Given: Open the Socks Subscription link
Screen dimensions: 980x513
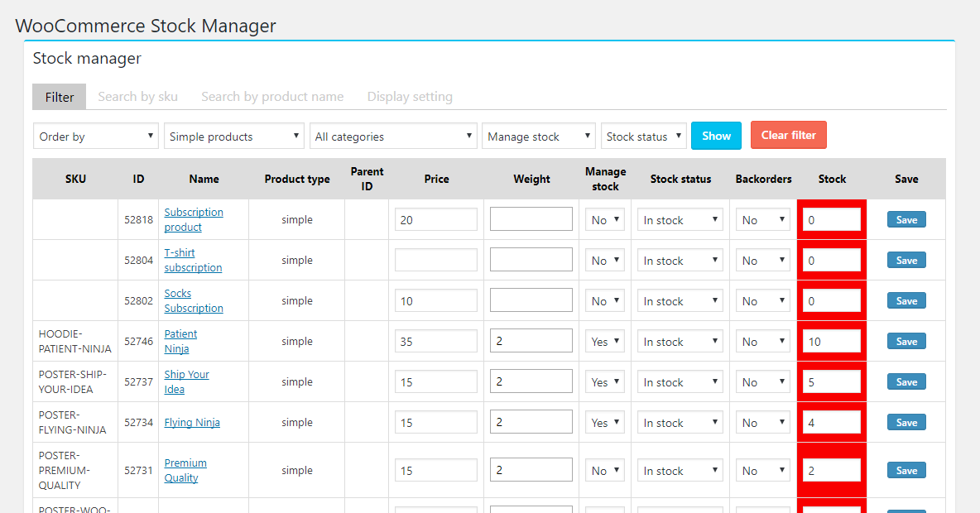Looking at the screenshot, I should point(194,300).
